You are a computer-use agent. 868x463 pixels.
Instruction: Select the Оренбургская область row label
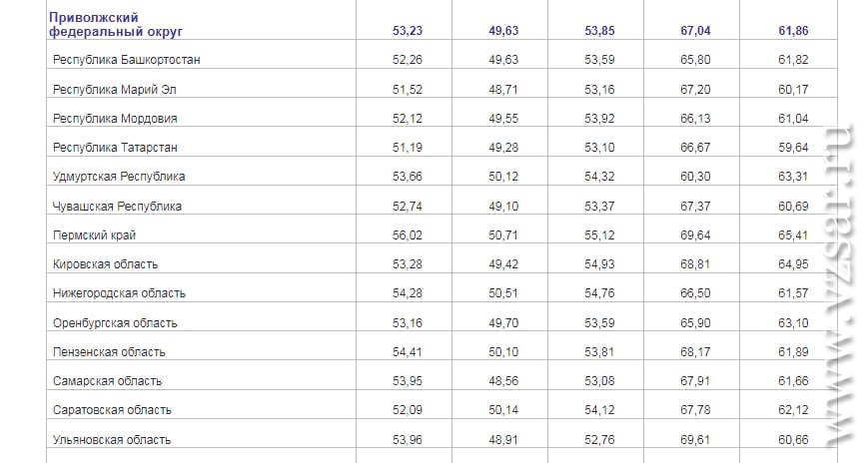[115, 323]
